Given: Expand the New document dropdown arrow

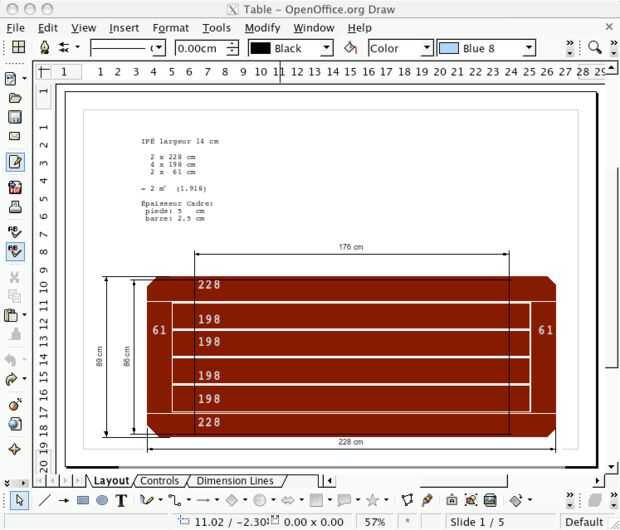Looking at the screenshot, I should [x=25, y=78].
